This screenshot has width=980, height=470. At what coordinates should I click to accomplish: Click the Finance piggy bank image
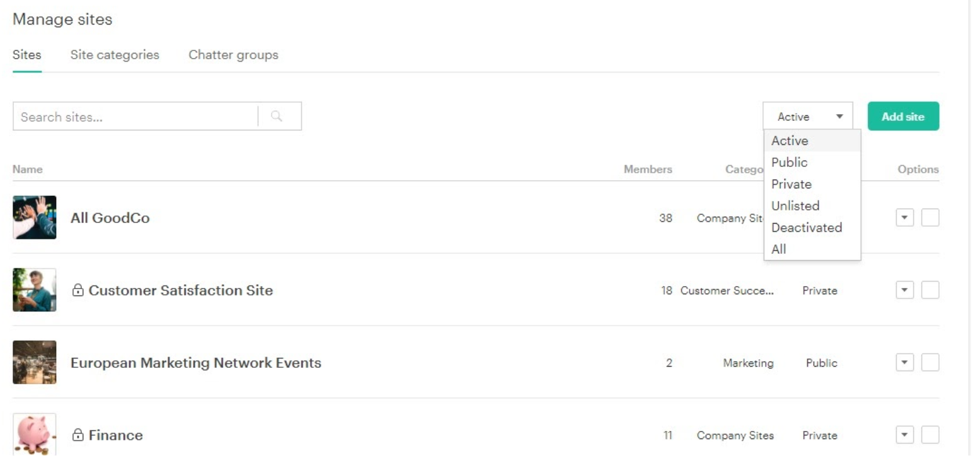coord(35,434)
